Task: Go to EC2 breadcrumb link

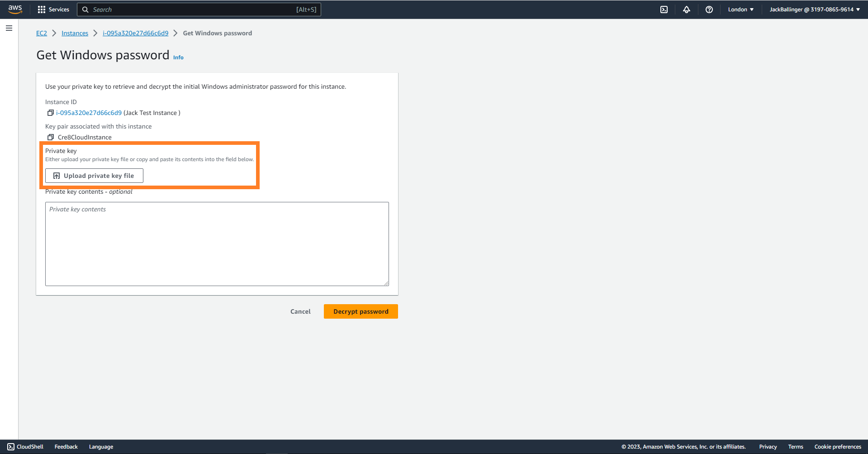Action: (x=42, y=33)
